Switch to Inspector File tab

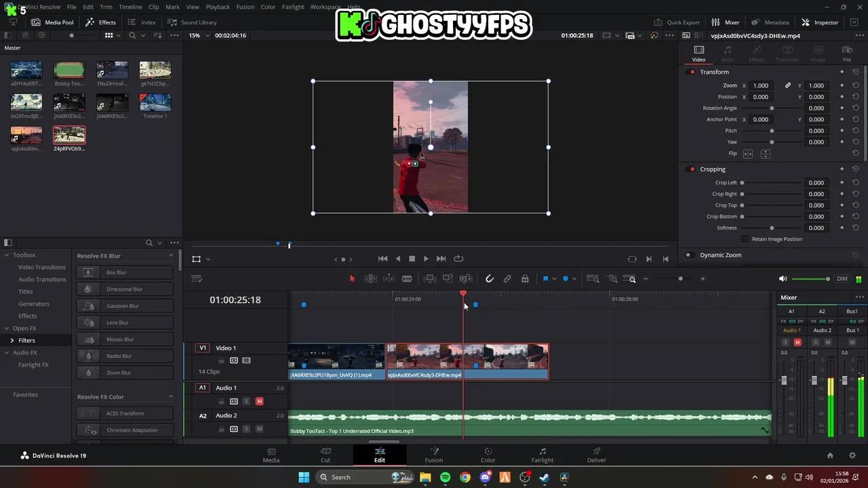pos(847,54)
